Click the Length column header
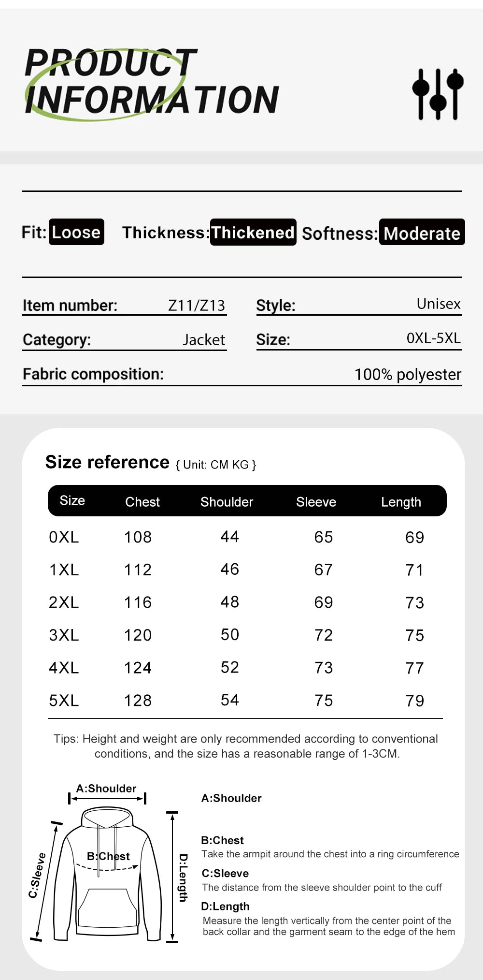The image size is (483, 980). click(x=401, y=502)
